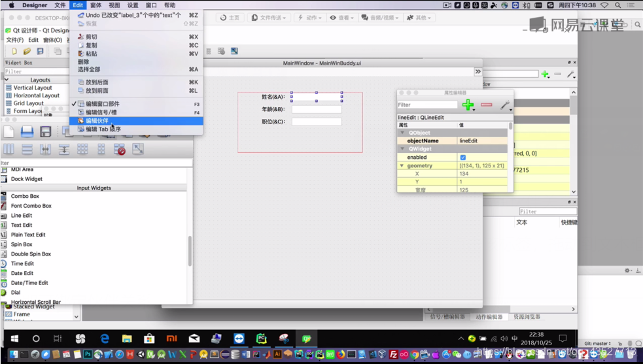Choose 选择全部 in the Edit menu
Image resolution: width=643 pixels, height=364 pixels.
(x=136, y=69)
